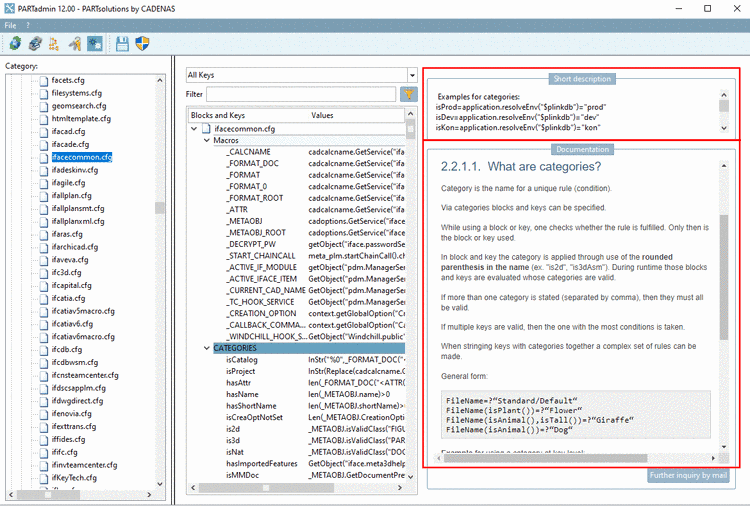Viewport: 750px width, 506px height.
Task: Click the keys table horizontal scrollbar thumb
Action: coord(266,488)
